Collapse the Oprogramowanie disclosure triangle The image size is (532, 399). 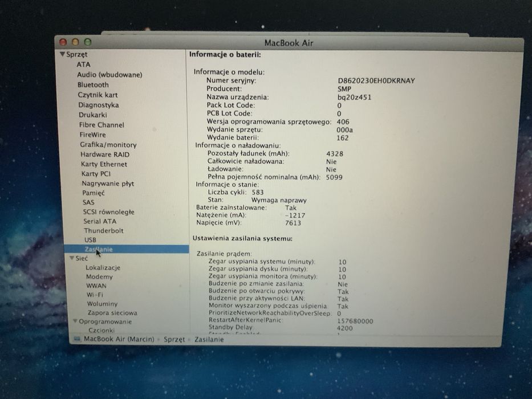tap(75, 321)
